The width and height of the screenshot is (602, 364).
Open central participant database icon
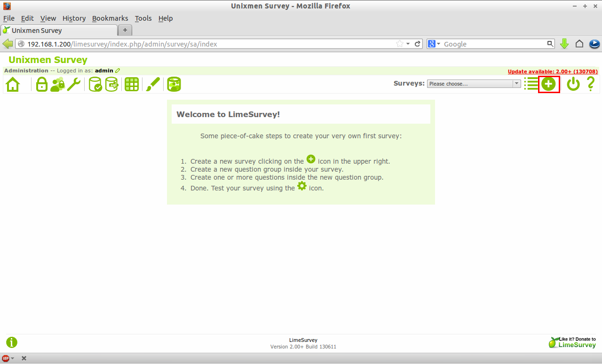point(174,85)
